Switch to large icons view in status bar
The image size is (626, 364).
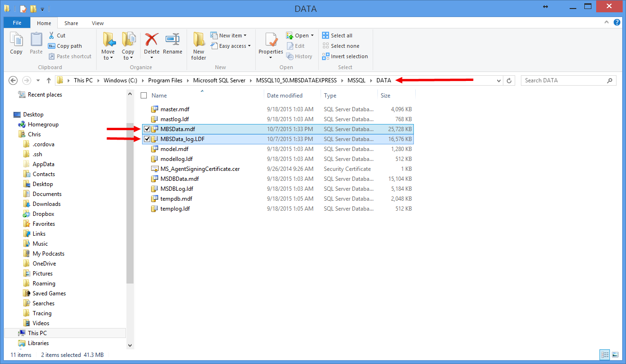[x=615, y=355]
